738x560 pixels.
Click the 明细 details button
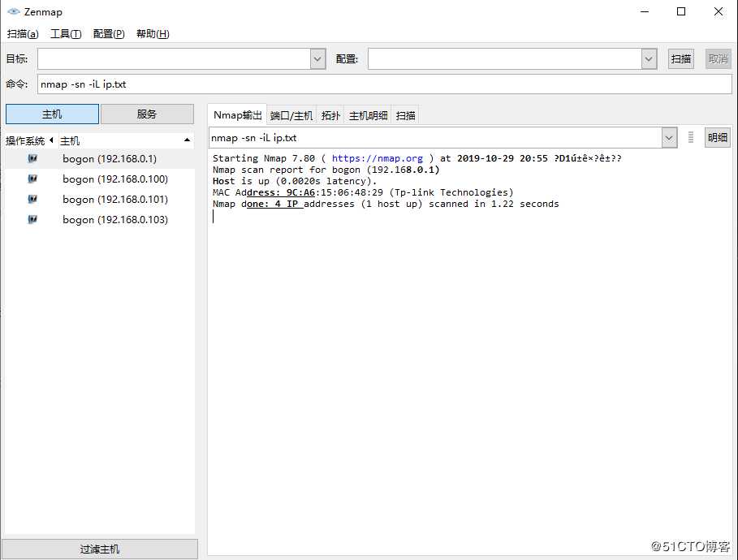pyautogui.click(x=717, y=137)
